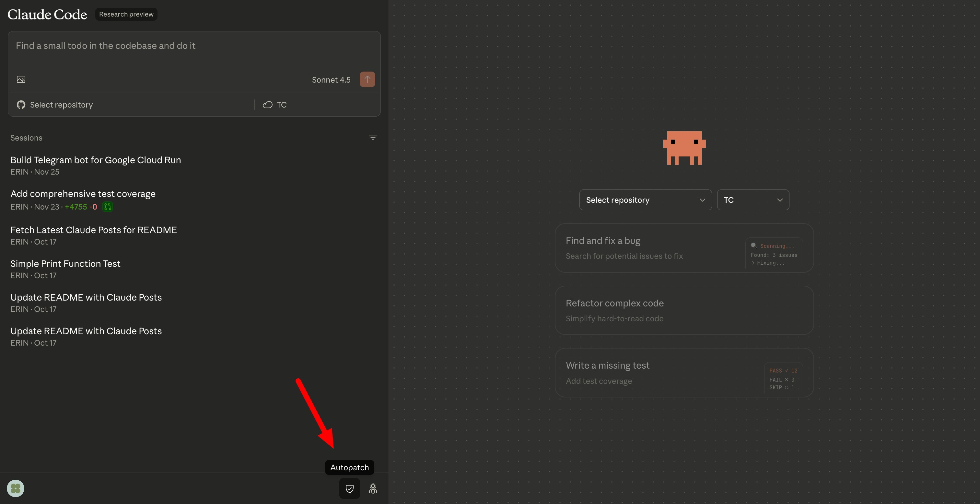The image size is (980, 504).
Task: Expand the TC dropdown
Action: 752,200
